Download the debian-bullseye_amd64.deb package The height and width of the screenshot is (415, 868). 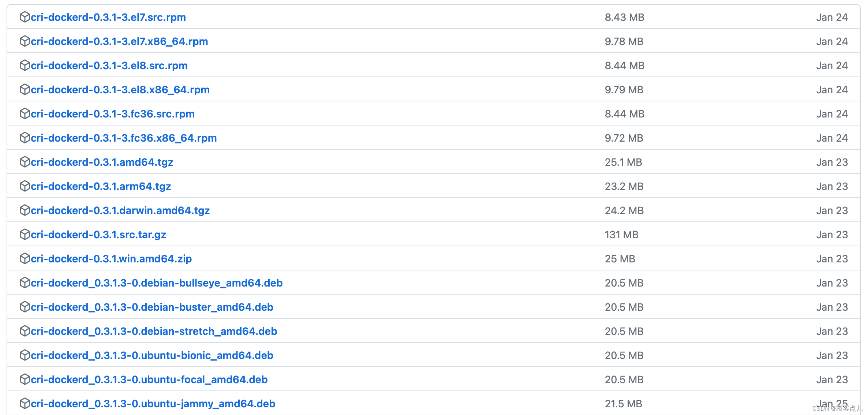pyautogui.click(x=157, y=283)
